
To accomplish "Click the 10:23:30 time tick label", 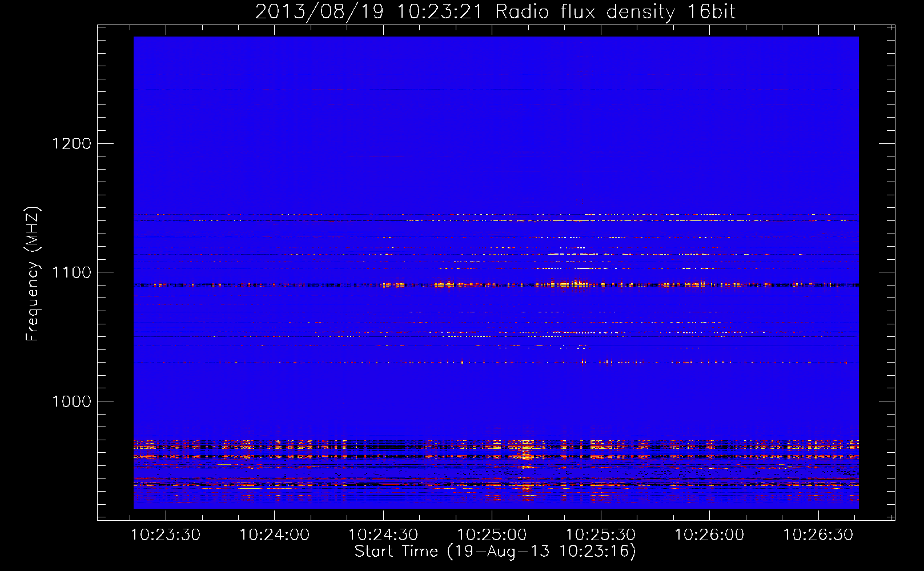I will point(166,535).
